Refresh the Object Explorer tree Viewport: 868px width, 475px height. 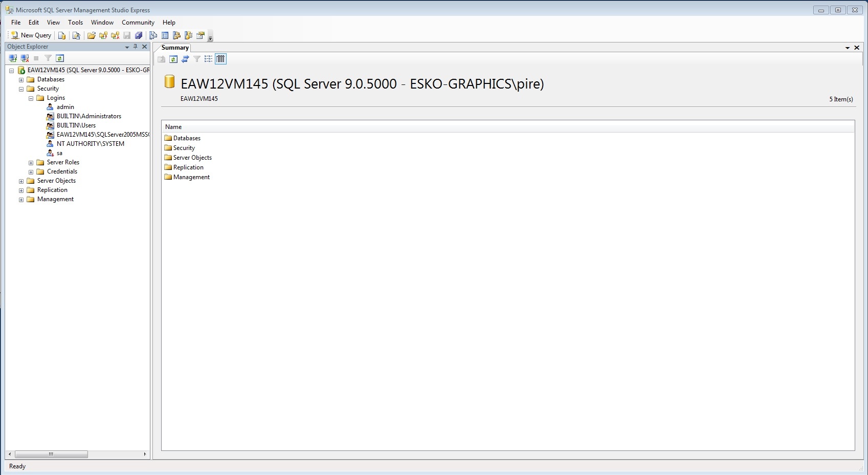tap(60, 58)
